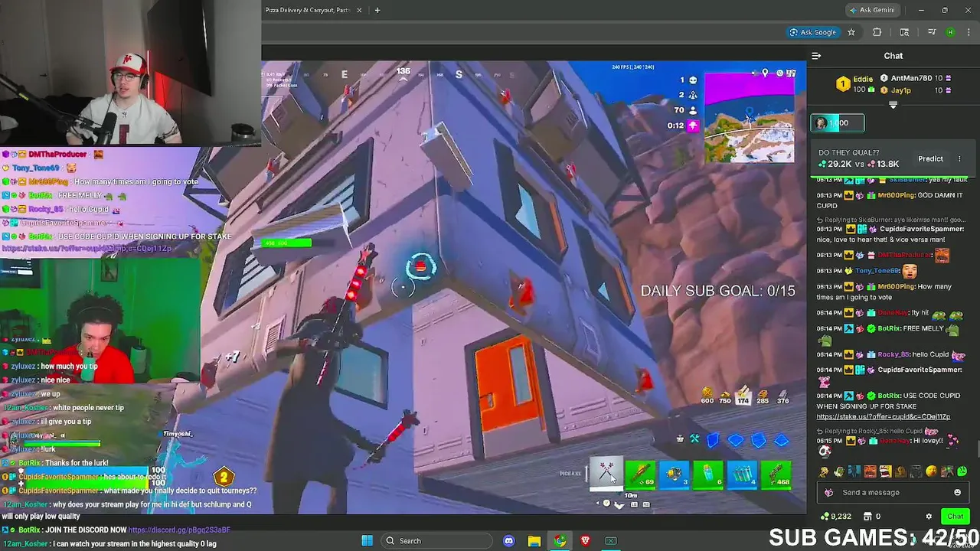The height and width of the screenshot is (551, 980).
Task: Select the weapon slot with 468 ammo
Action: point(776,474)
